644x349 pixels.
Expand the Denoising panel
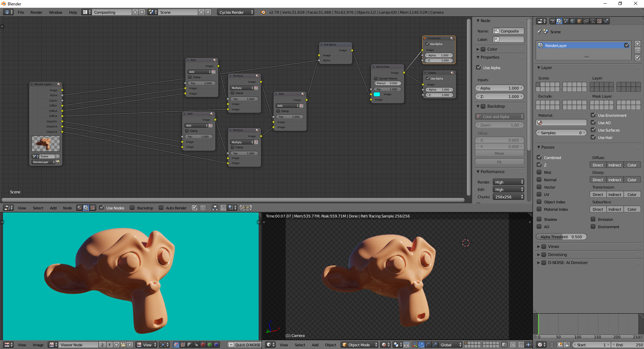tap(539, 255)
